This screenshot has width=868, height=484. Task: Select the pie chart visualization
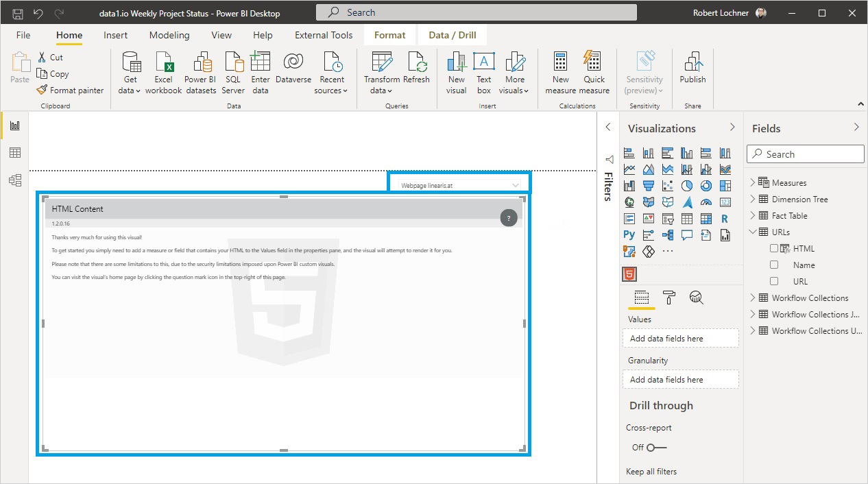(686, 185)
